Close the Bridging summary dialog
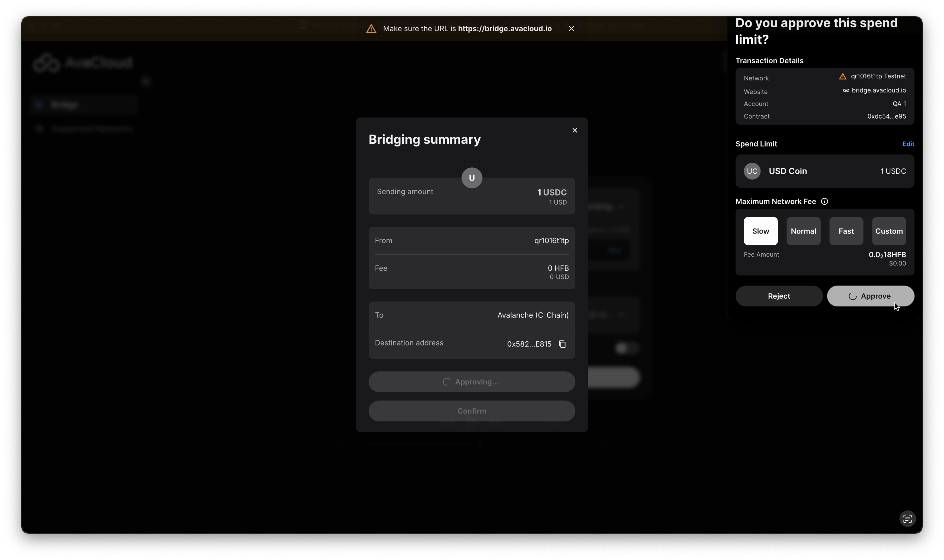 coord(575,130)
